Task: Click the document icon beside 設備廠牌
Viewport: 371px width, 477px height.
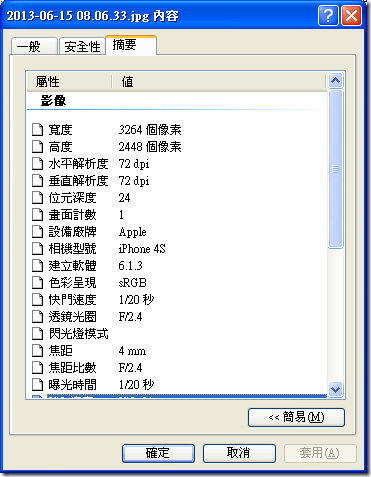Action: 38,232
